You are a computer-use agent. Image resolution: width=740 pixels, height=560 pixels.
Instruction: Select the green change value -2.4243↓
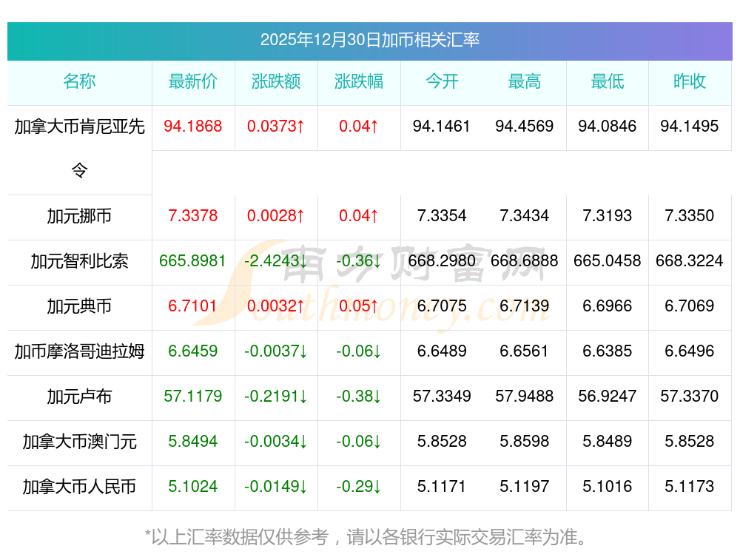tap(276, 261)
